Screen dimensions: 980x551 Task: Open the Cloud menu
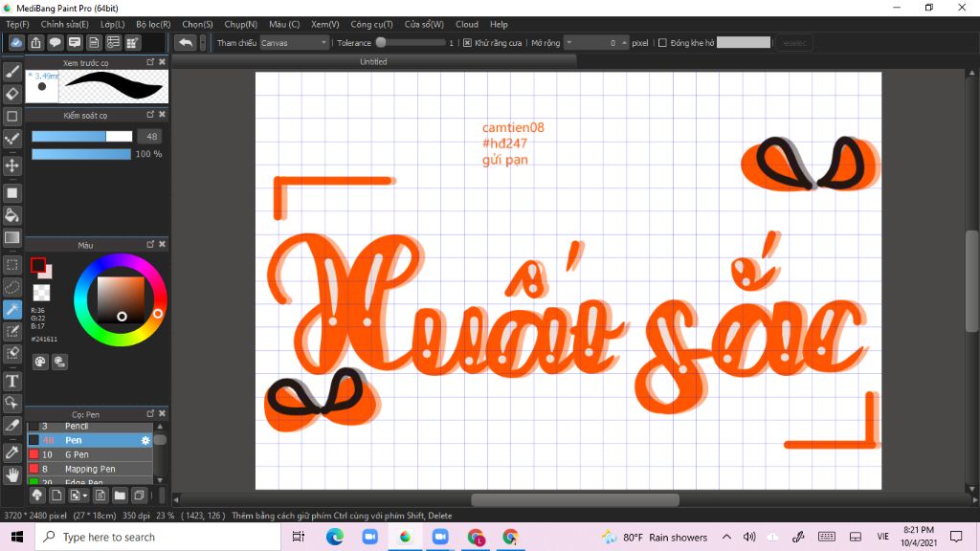coord(467,24)
